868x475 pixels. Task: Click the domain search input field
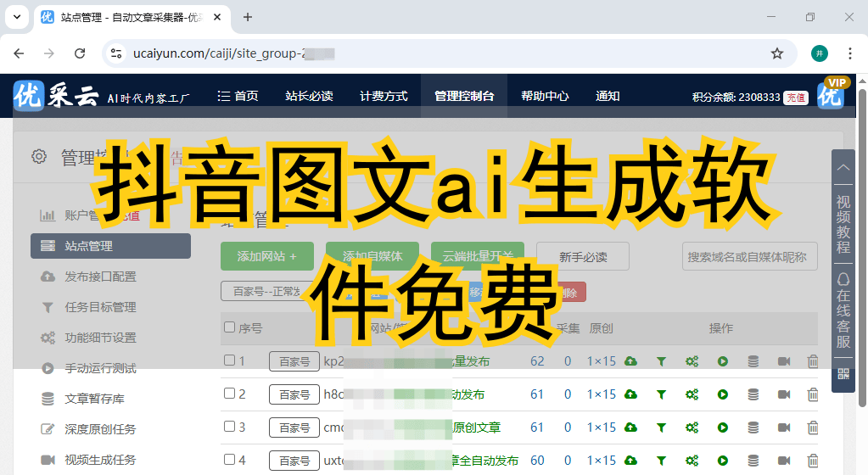click(749, 256)
